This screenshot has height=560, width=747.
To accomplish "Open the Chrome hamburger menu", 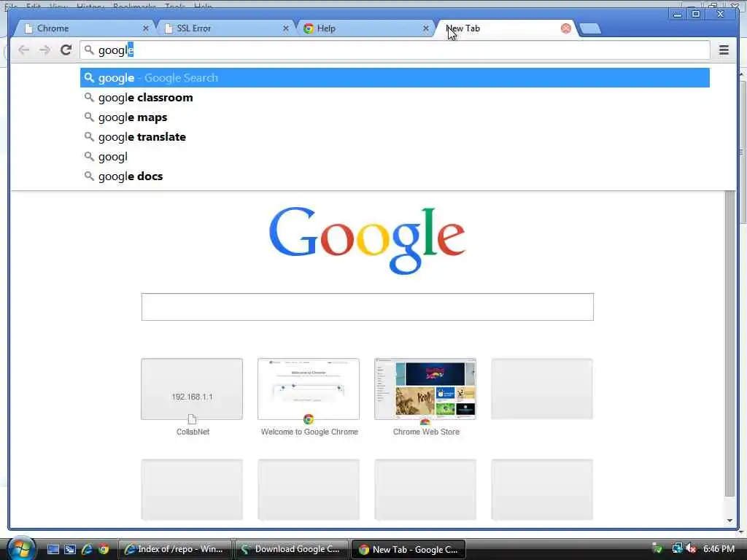I will pos(724,50).
